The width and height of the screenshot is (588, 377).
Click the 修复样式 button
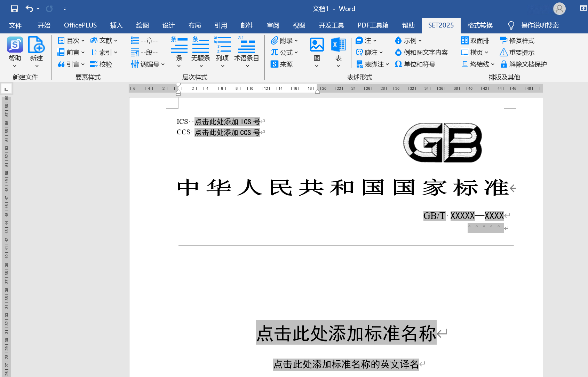(517, 41)
